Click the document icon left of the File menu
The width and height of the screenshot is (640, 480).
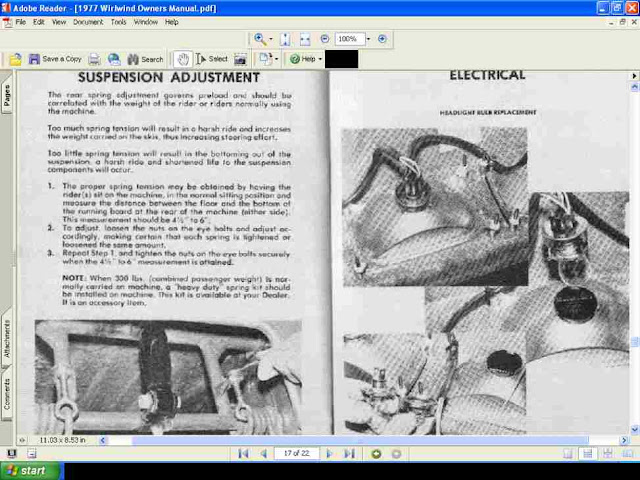point(7,22)
